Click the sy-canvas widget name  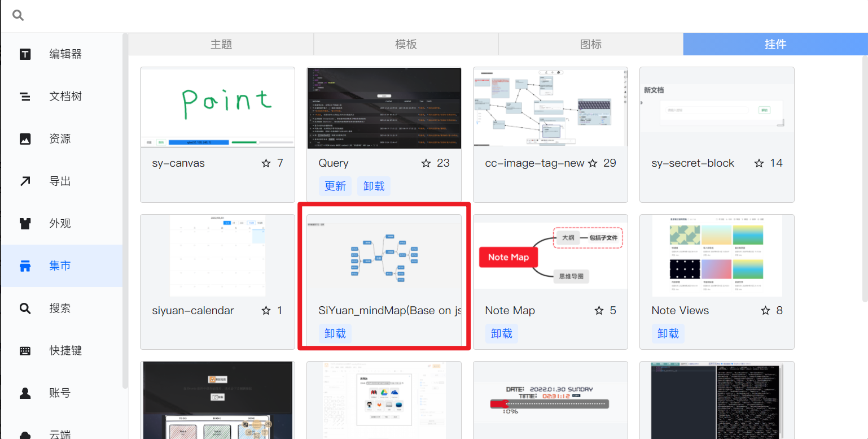coord(178,163)
